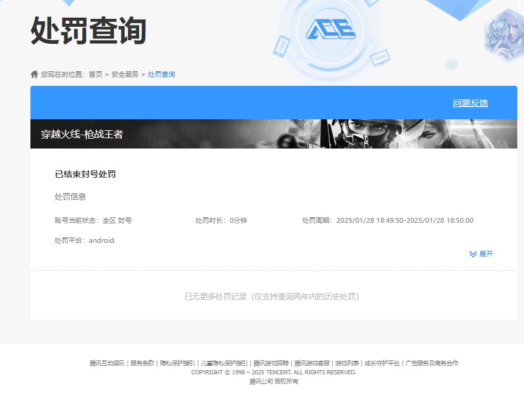
Task: Click 处罚平台: android text
Action: pyautogui.click(x=84, y=240)
